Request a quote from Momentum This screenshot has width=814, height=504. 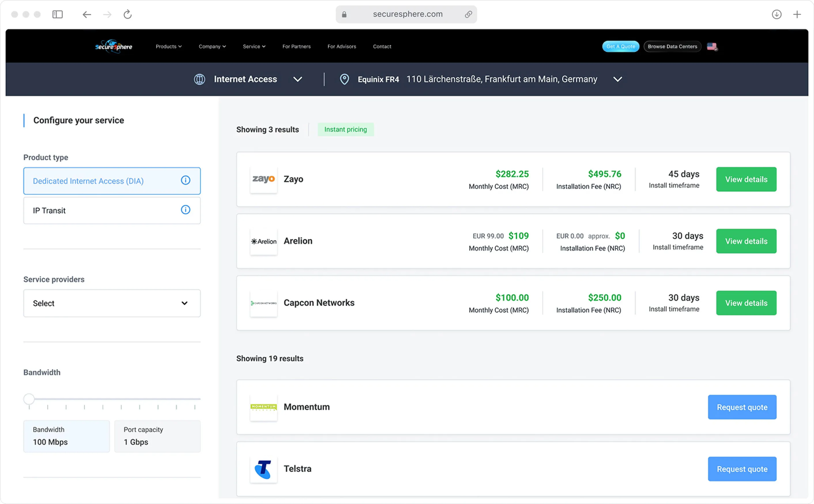tap(742, 407)
